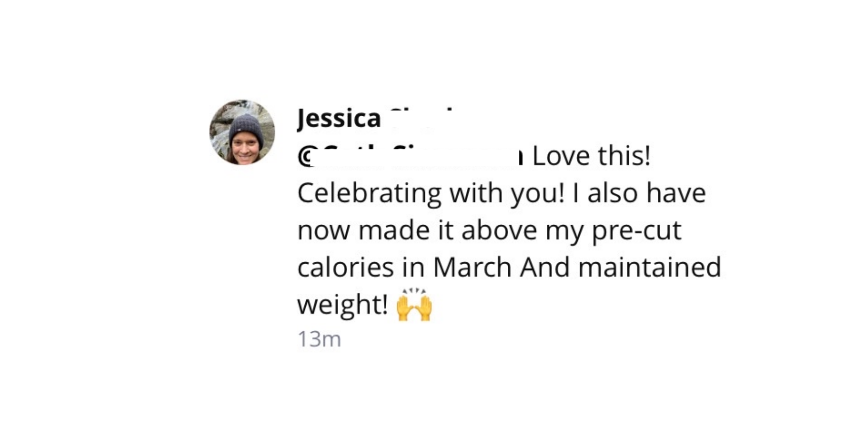Click the commenter name Jessica
Image resolution: width=868 pixels, height=434 pixels.
click(x=339, y=118)
